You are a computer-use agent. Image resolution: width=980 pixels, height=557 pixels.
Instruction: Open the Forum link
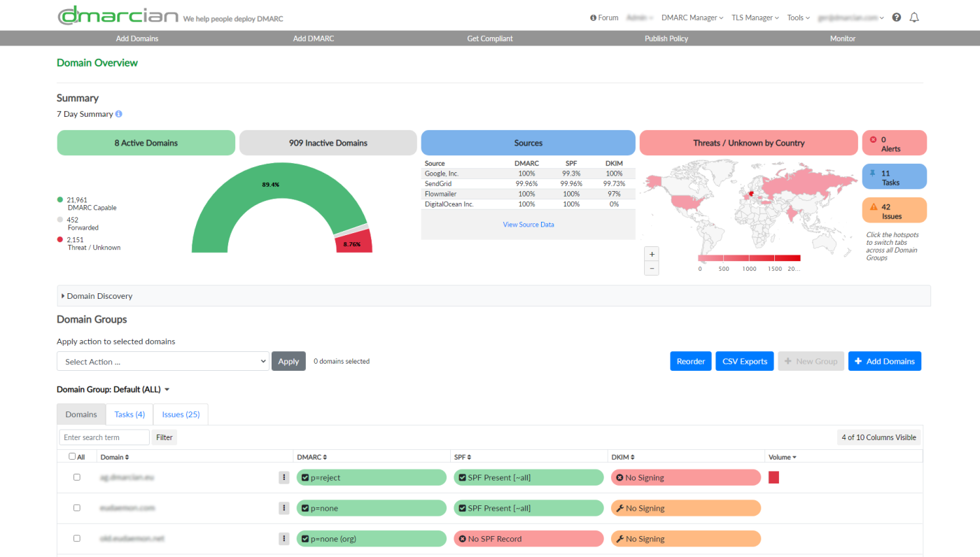604,17
